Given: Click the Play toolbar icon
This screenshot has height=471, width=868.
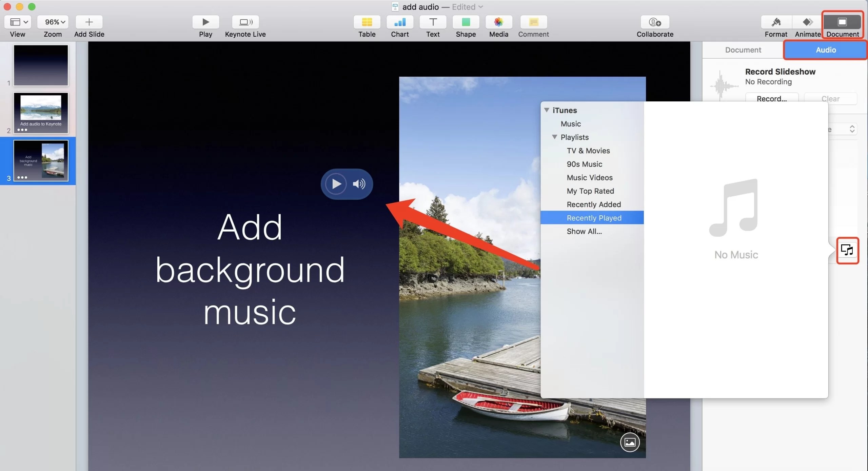Looking at the screenshot, I should (x=205, y=22).
